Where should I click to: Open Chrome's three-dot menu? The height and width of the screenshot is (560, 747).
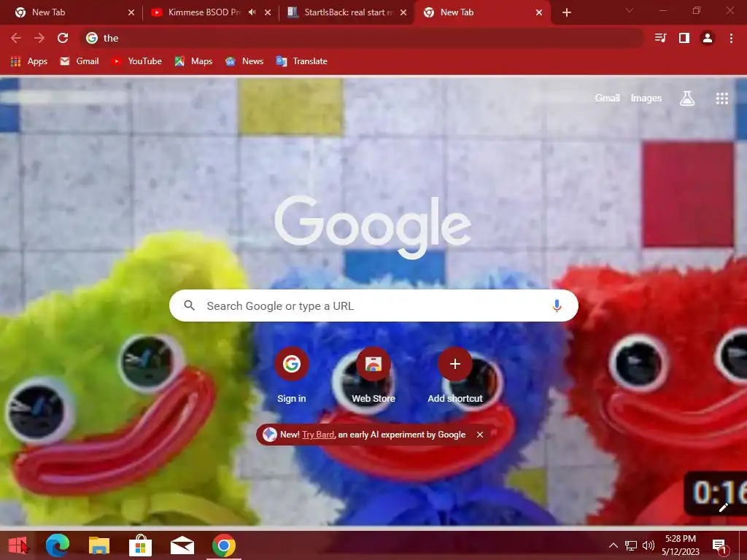tap(731, 38)
